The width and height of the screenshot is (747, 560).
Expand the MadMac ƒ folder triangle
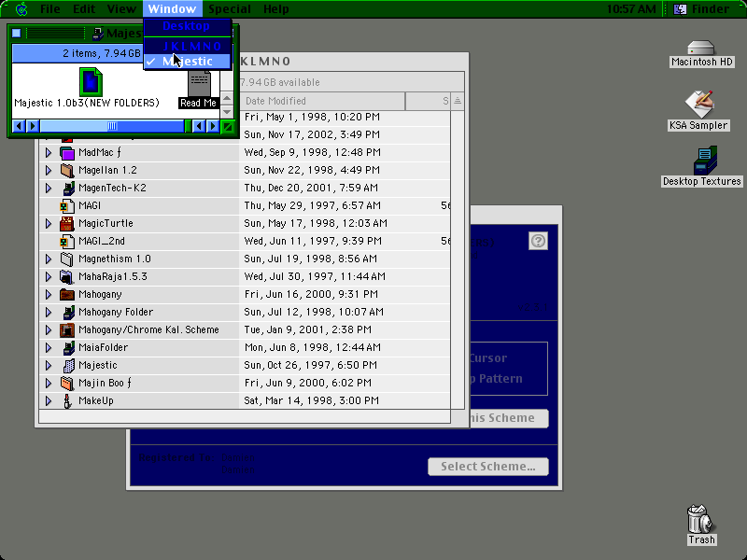(49, 152)
